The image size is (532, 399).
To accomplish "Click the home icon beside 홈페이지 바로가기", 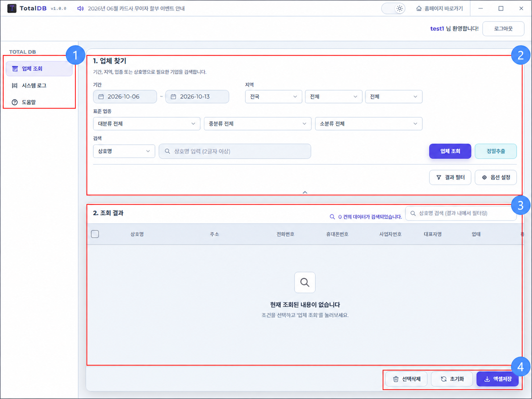I will pos(419,8).
